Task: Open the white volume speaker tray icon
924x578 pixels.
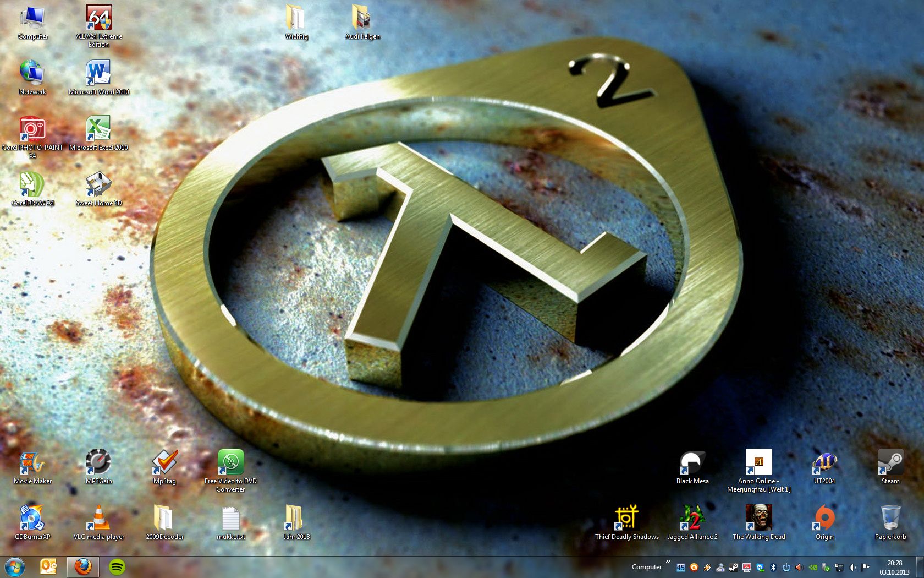Action: point(853,568)
